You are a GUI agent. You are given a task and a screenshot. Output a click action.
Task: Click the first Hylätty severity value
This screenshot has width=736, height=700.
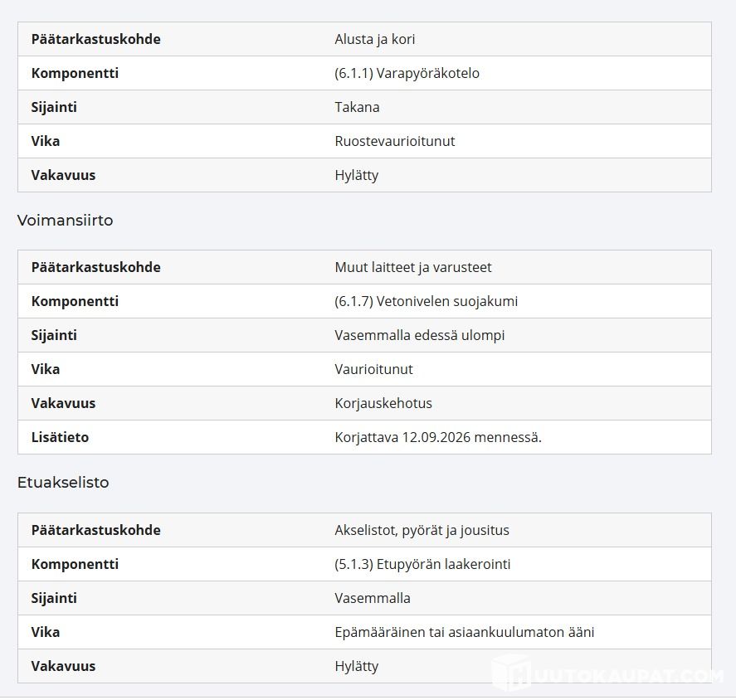pos(356,176)
